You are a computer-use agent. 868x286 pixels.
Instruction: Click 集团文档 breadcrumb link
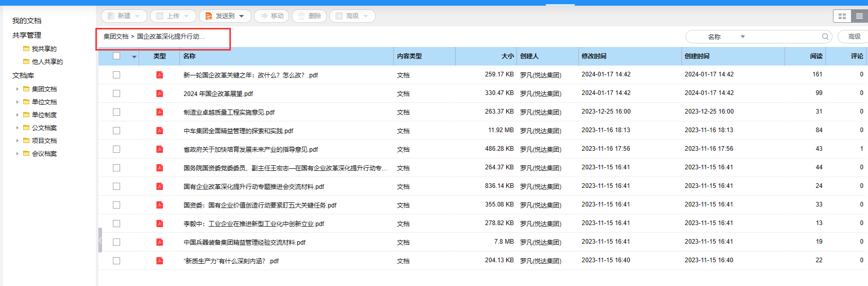coord(116,37)
